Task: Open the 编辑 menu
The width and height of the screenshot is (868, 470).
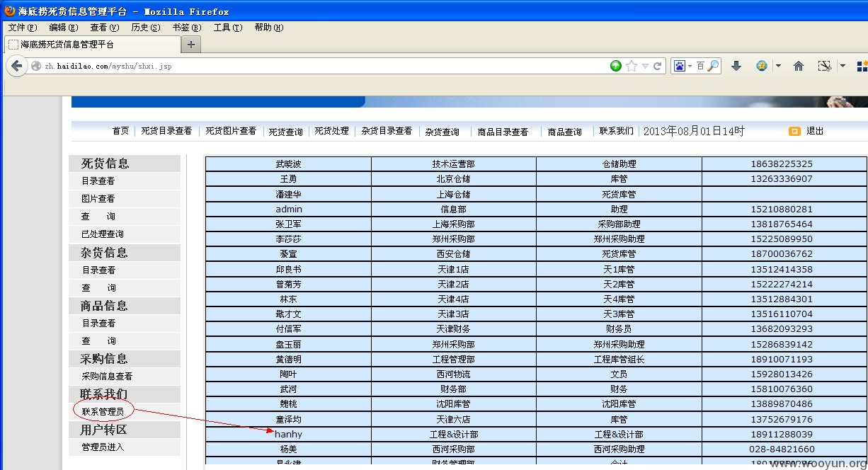Action: [63, 28]
